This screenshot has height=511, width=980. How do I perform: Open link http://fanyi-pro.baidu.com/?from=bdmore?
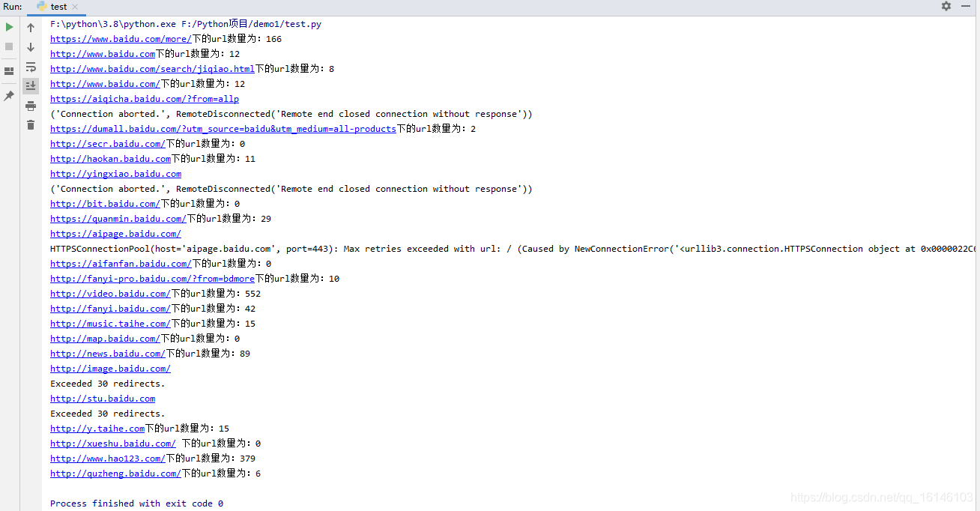tap(152, 279)
